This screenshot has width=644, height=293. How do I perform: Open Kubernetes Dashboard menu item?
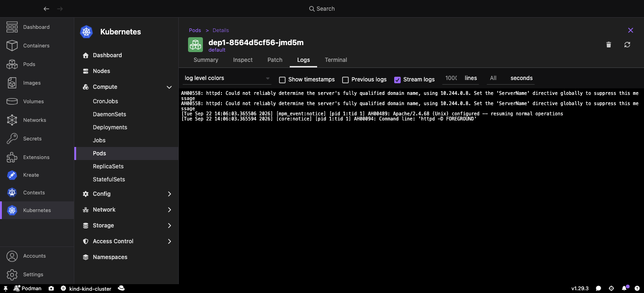tap(126, 55)
